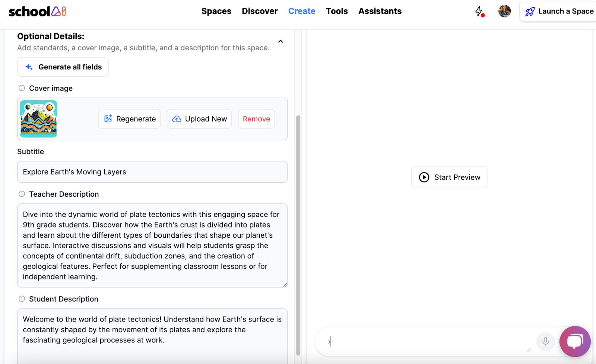Select the cover image thumbnail

coord(38,119)
